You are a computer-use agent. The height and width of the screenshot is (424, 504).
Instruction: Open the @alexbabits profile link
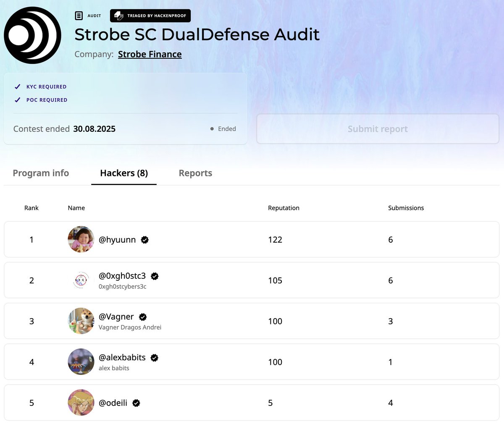pyautogui.click(x=122, y=357)
